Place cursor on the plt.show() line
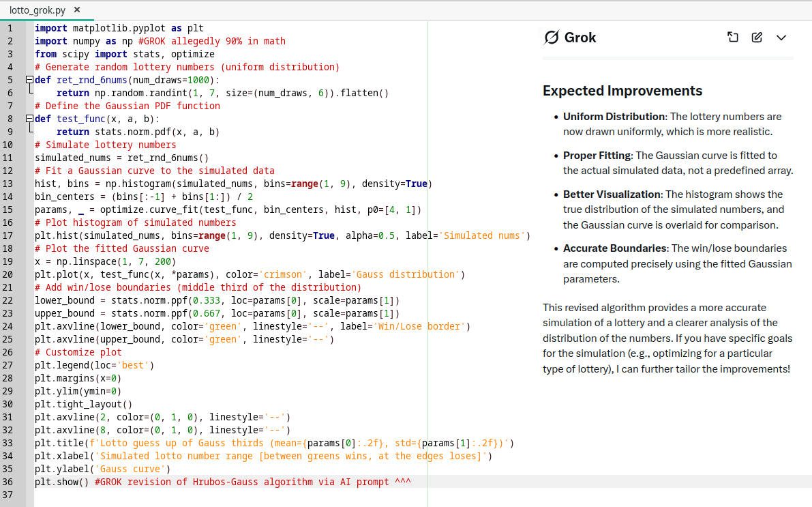Image resolution: width=812 pixels, height=507 pixels. (61, 482)
